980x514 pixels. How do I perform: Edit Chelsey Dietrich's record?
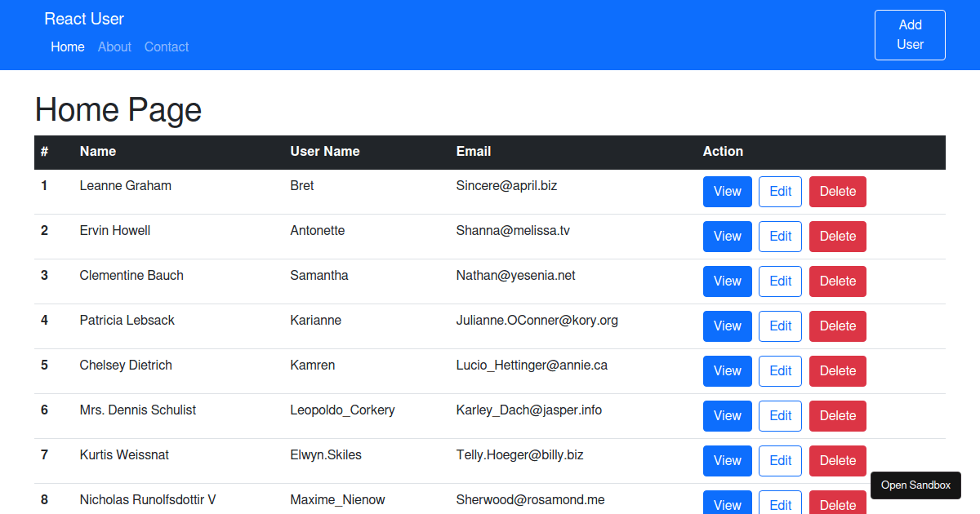coord(780,370)
